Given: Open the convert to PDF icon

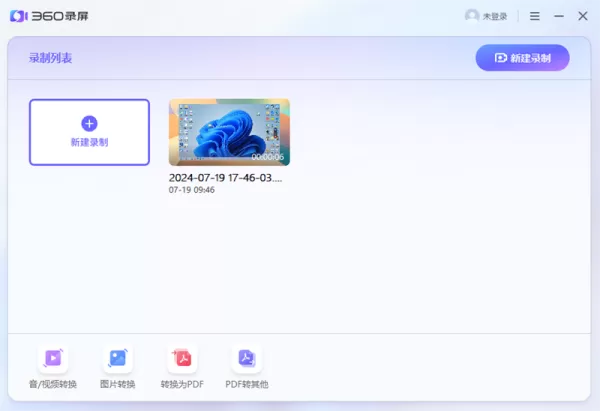Looking at the screenshot, I should (x=182, y=358).
